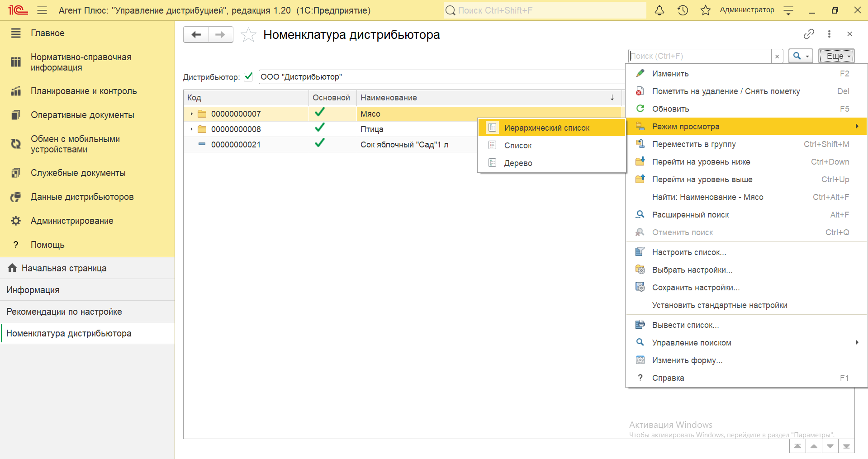
Task: Open Вывести список...
Action: pyautogui.click(x=746, y=325)
